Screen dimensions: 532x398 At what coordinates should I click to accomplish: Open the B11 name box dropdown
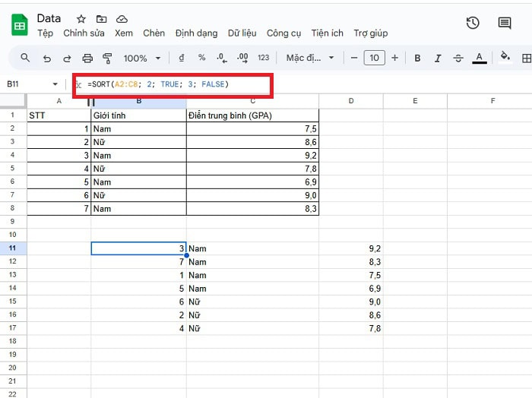click(x=55, y=84)
